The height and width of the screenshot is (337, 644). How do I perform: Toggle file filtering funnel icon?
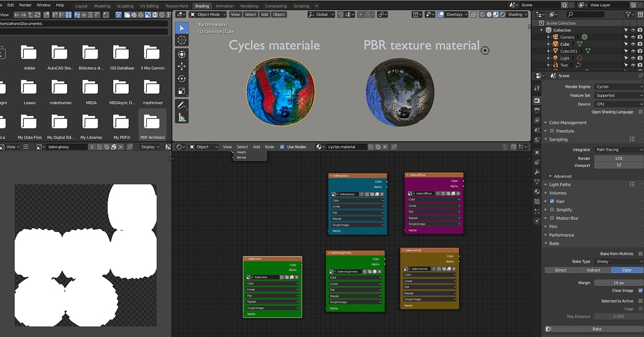click(118, 15)
